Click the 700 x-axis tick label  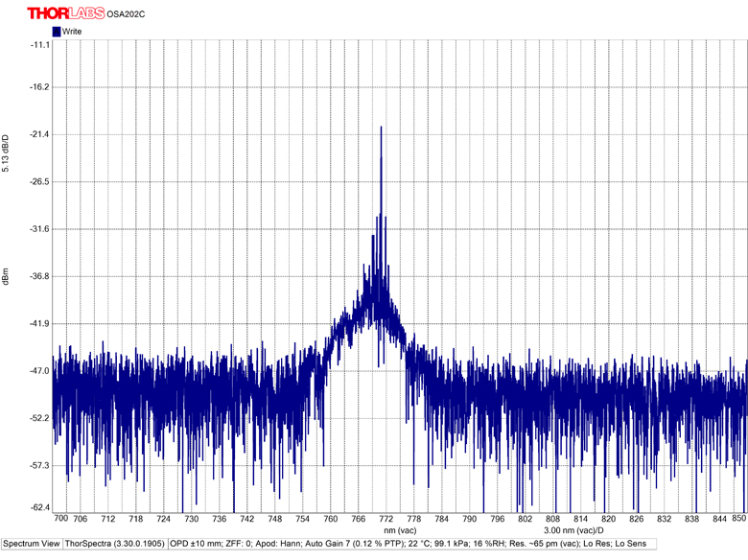click(x=60, y=519)
